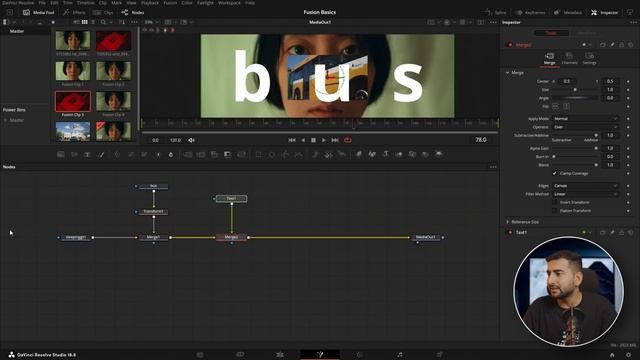Screen dimensions: 640x360
Task: Show the Metadata panel button
Action: [568, 13]
